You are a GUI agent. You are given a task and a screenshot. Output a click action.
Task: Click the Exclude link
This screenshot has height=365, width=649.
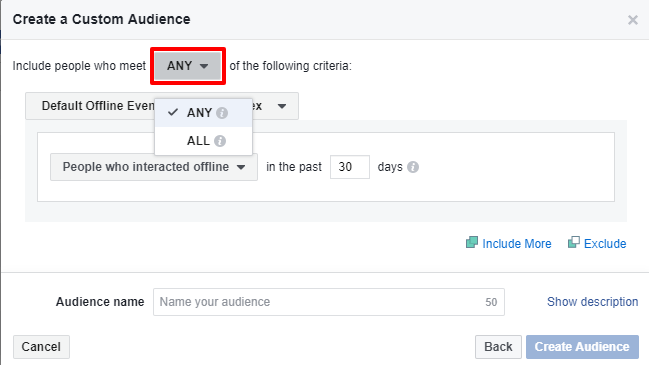605,244
